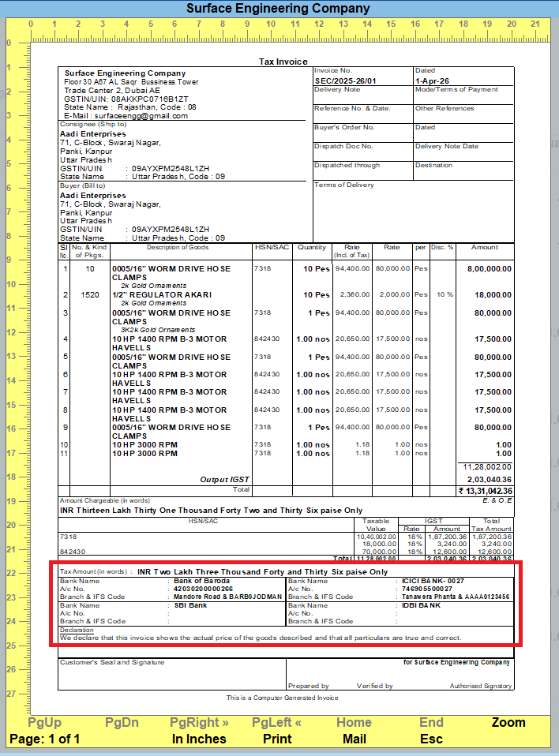Click the PgDn button
Screen dimensions: 559x756
(x=122, y=722)
